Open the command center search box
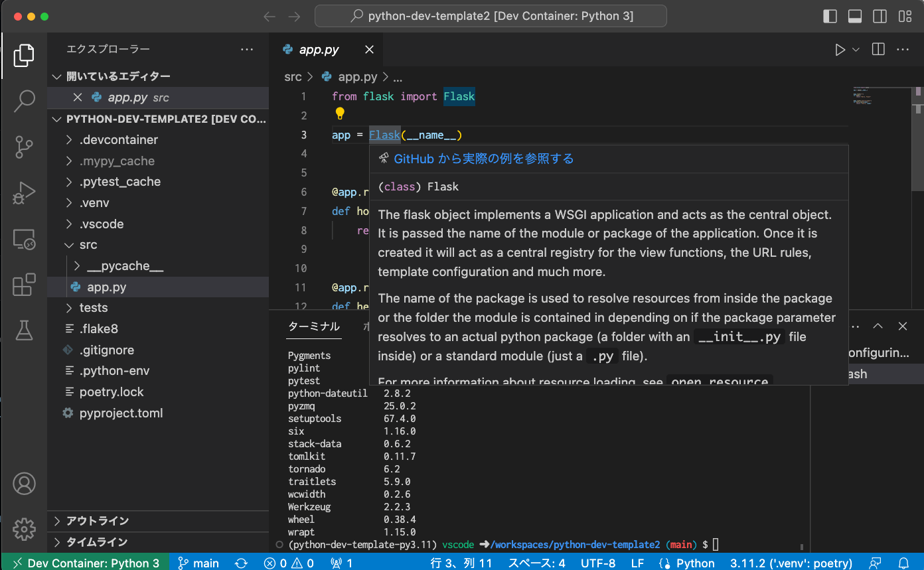 pyautogui.click(x=491, y=16)
